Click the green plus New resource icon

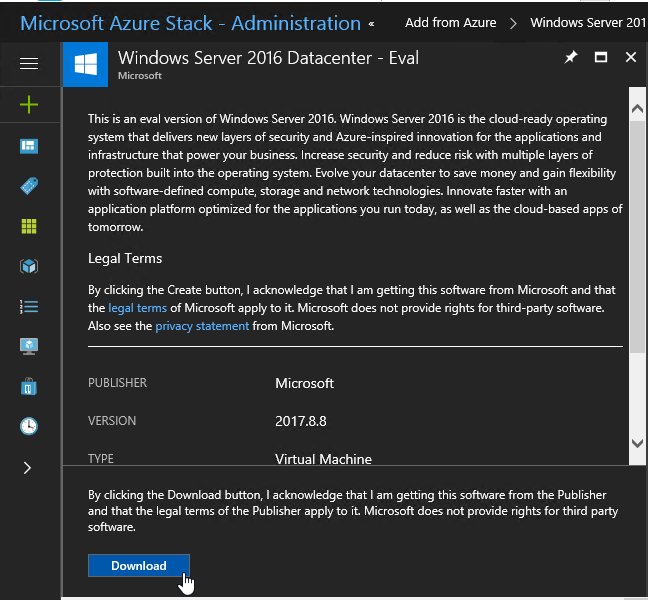(29, 105)
